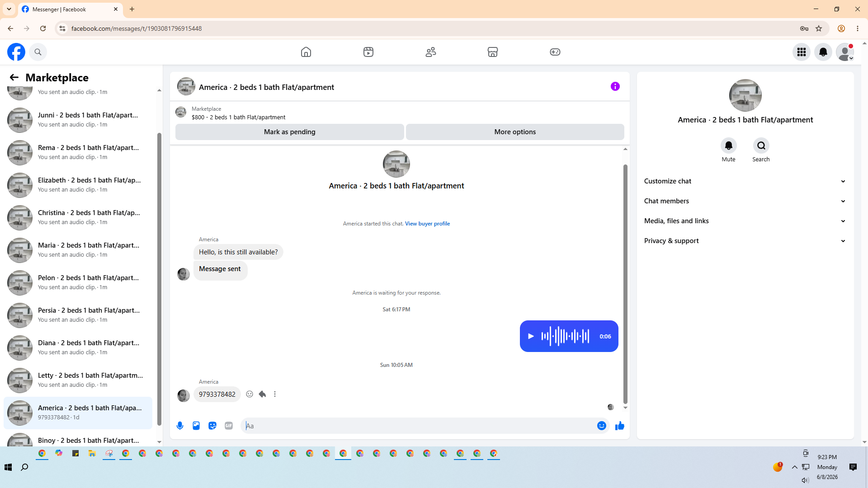Open View buyer profile link

[427, 224]
